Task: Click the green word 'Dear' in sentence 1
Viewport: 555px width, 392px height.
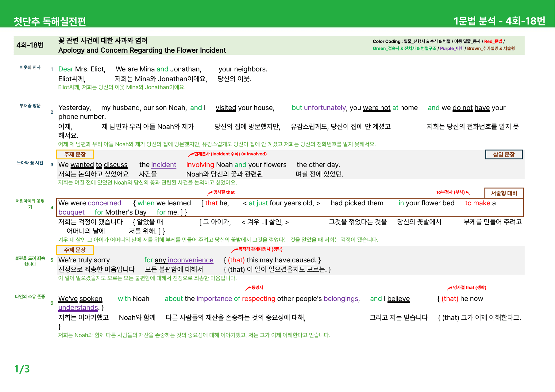Action: click(x=66, y=69)
